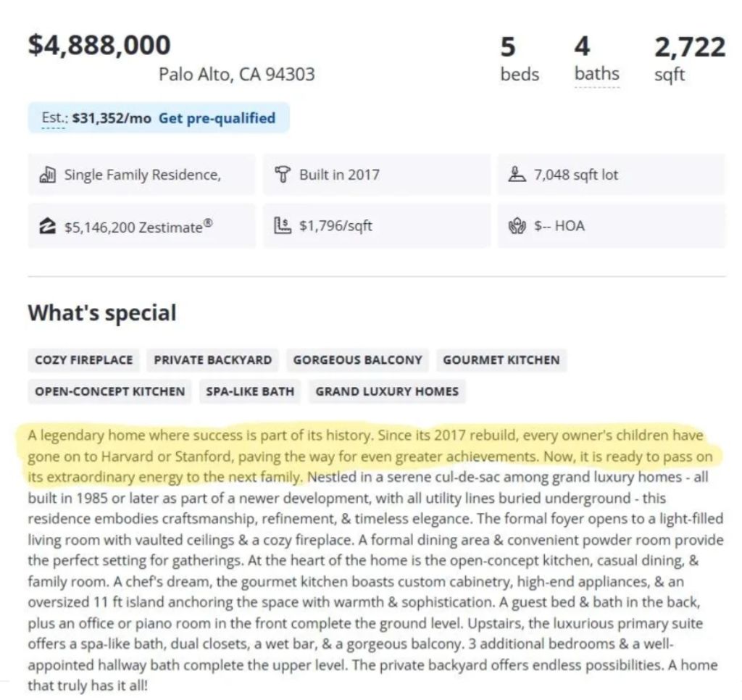This screenshot has height=700, width=742.
Task: Select the OPEN-CONCEPT KITCHEN tag
Action: coord(110,391)
